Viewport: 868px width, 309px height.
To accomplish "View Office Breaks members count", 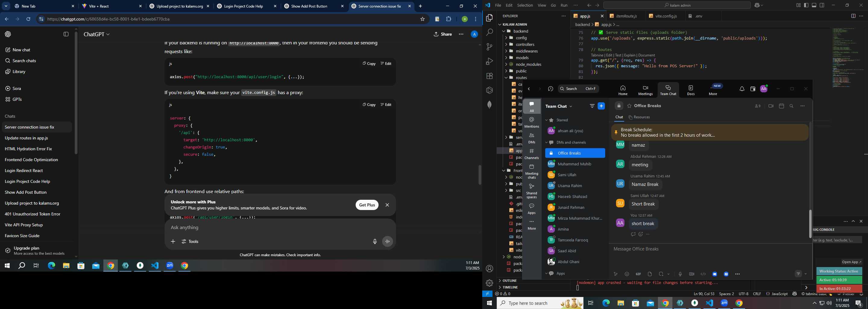I will tap(757, 106).
